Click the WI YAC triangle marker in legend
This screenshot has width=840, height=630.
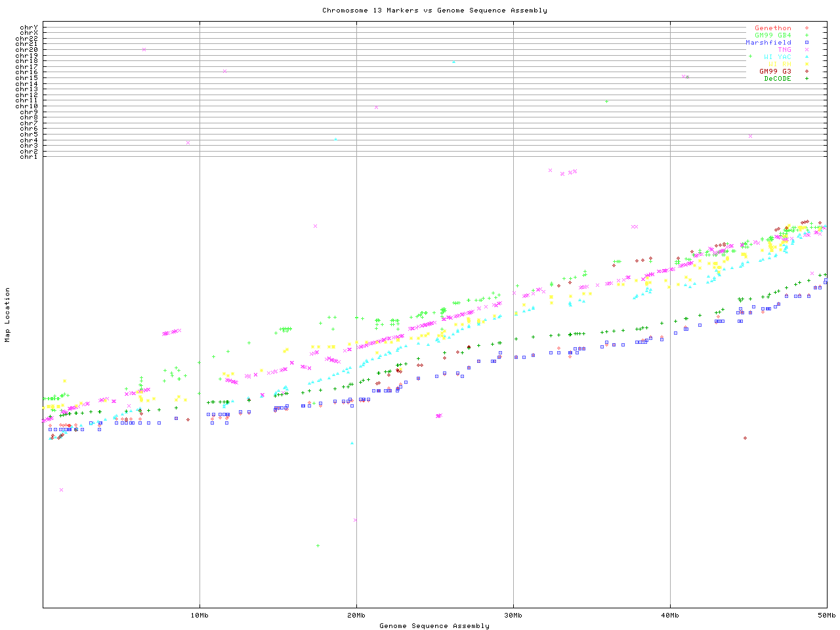click(x=807, y=57)
